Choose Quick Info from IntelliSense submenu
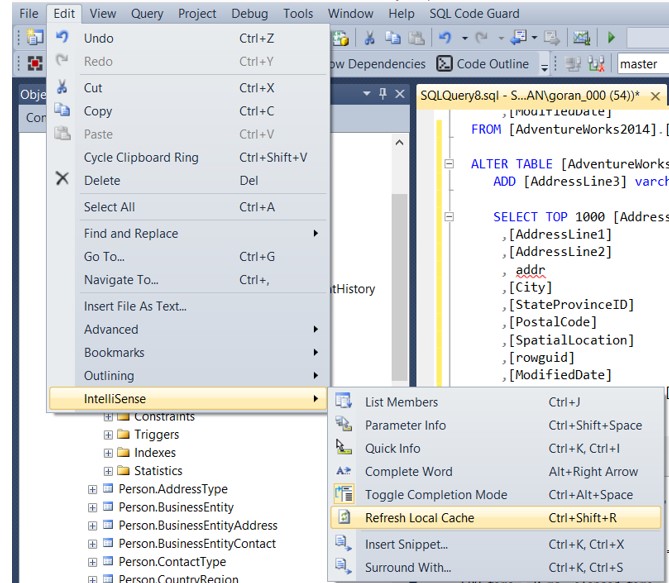The image size is (669, 583). [x=496, y=448]
